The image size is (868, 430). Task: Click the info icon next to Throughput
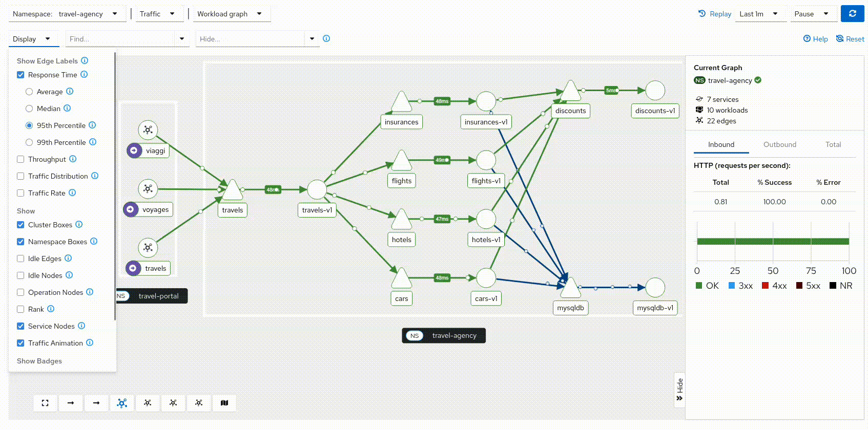click(x=73, y=159)
